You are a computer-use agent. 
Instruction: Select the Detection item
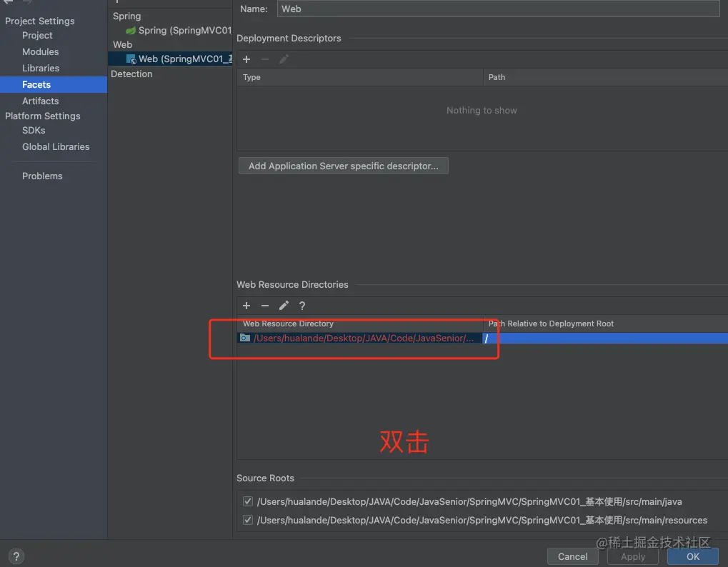131,74
